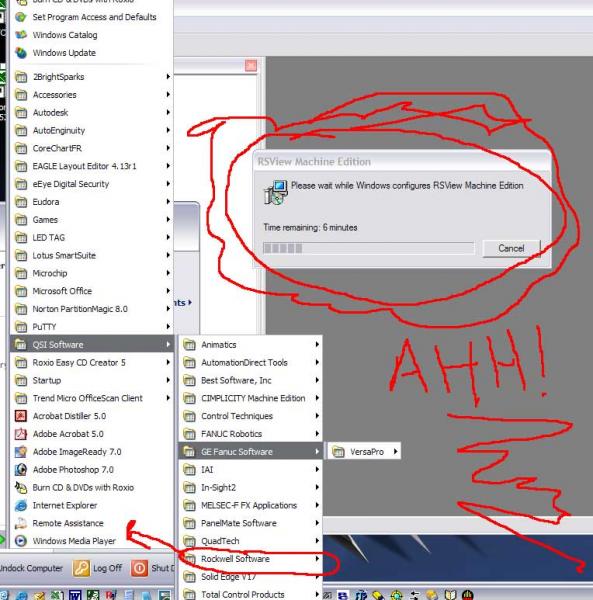Open the Animatics submenu folder
This screenshot has width=593, height=600.
pos(251,345)
